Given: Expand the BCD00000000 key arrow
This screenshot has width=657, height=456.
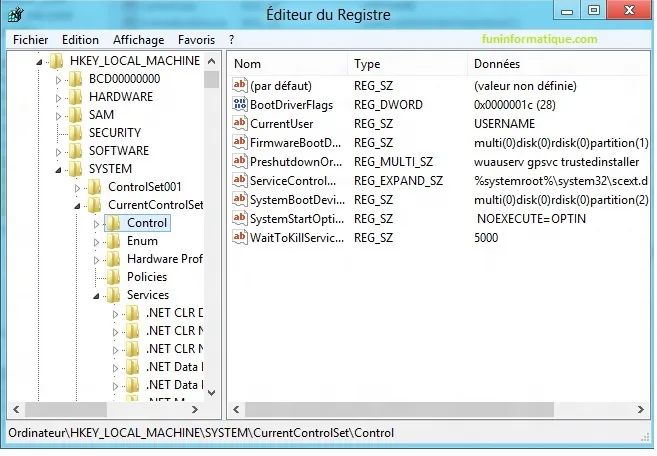Looking at the screenshot, I should coord(58,80).
